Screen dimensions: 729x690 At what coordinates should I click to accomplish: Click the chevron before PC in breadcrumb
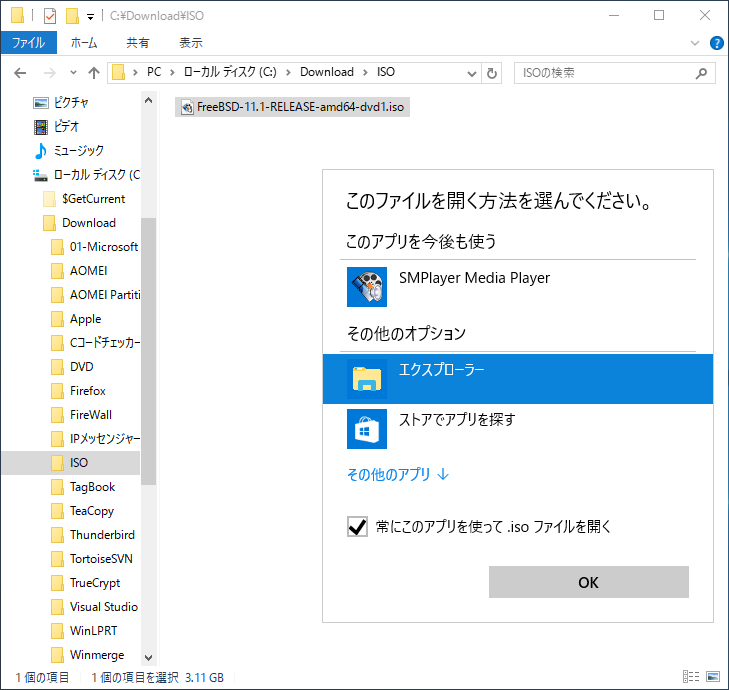tap(135, 73)
